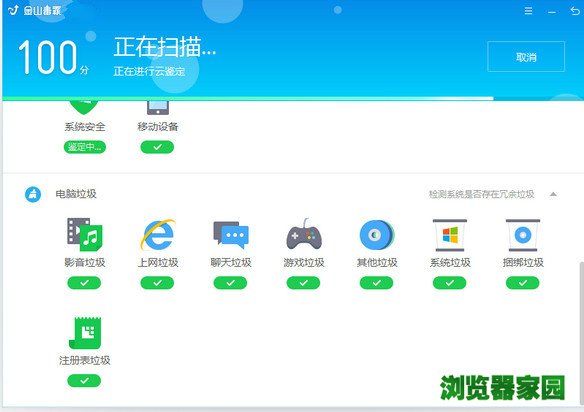Click green checkmark badge under 游戏垃圾
The image size is (584, 412).
303,283
